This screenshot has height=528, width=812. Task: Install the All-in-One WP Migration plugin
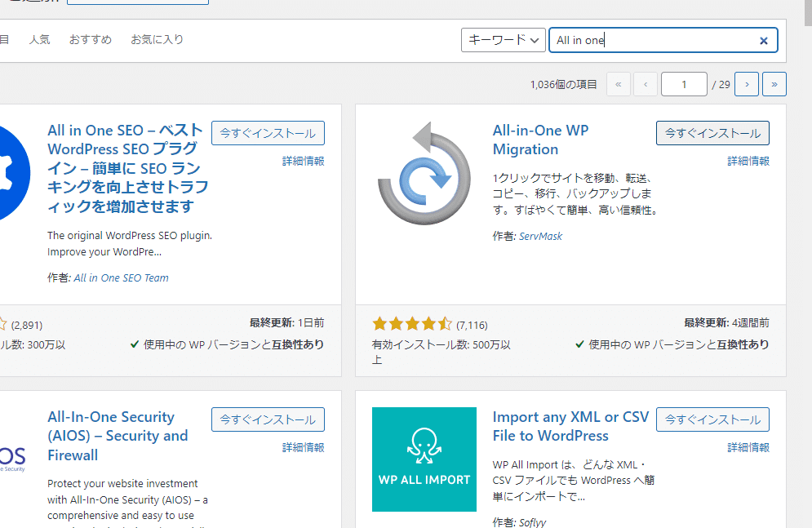point(712,133)
